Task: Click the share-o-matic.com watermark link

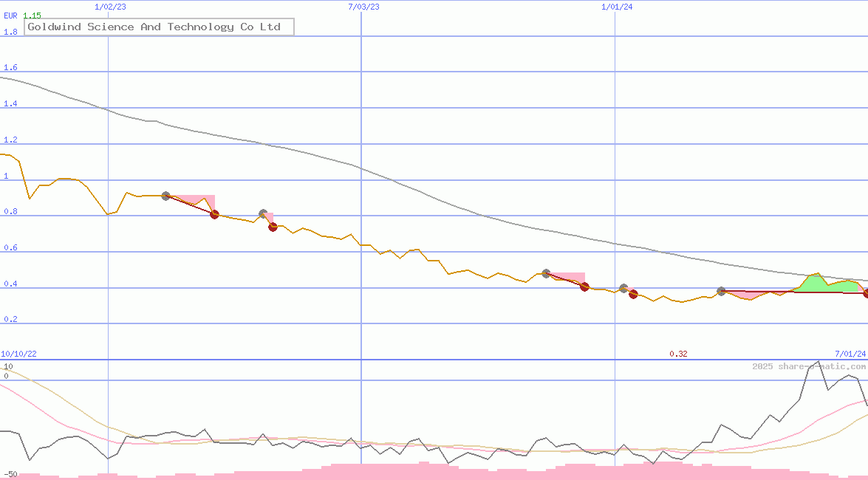Action: 809,366
